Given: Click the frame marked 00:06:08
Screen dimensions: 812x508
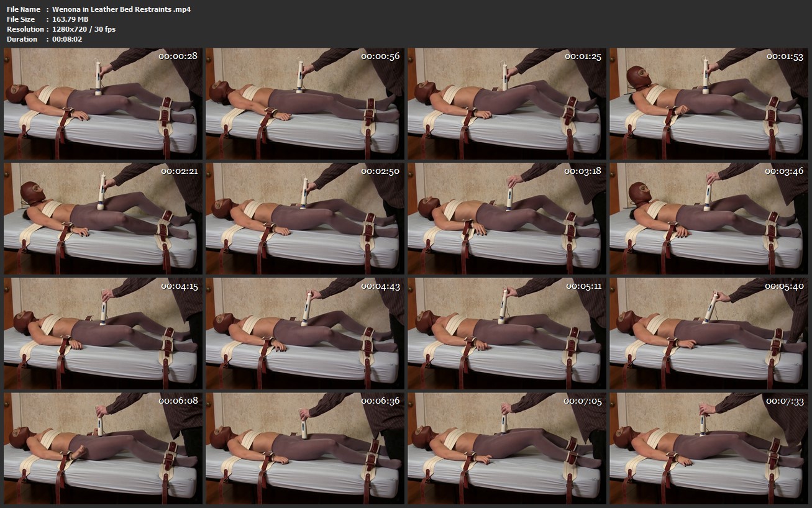Looking at the screenshot, I should (x=103, y=448).
